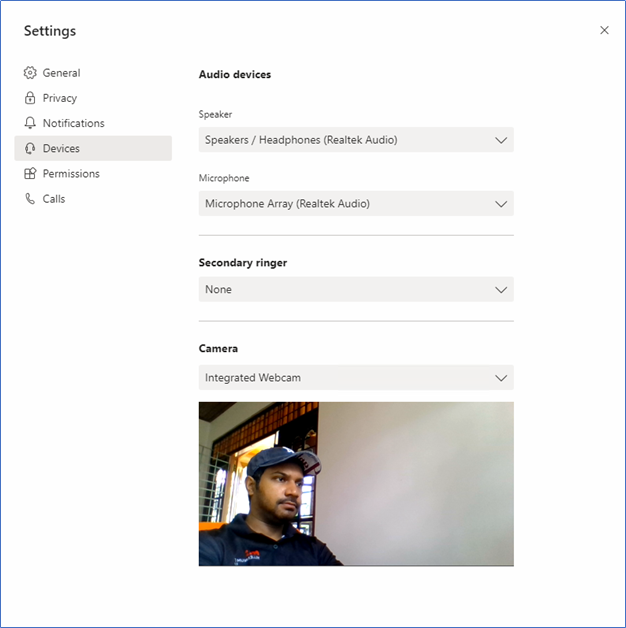This screenshot has width=626, height=628.
Task: Open the Calls settings section
Action: (93, 199)
